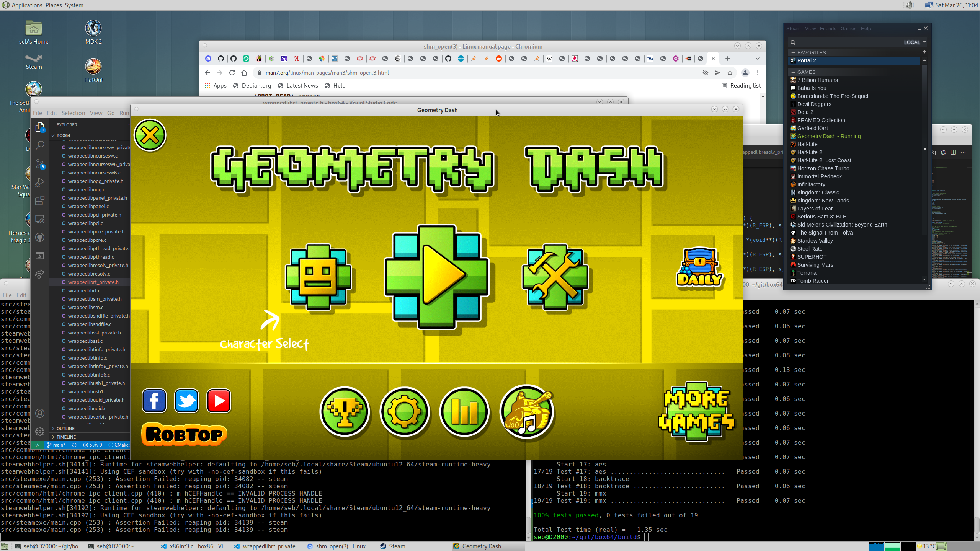Open the Selection menu in VS Code
This screenshot has height=551, width=980.
pos(73,113)
